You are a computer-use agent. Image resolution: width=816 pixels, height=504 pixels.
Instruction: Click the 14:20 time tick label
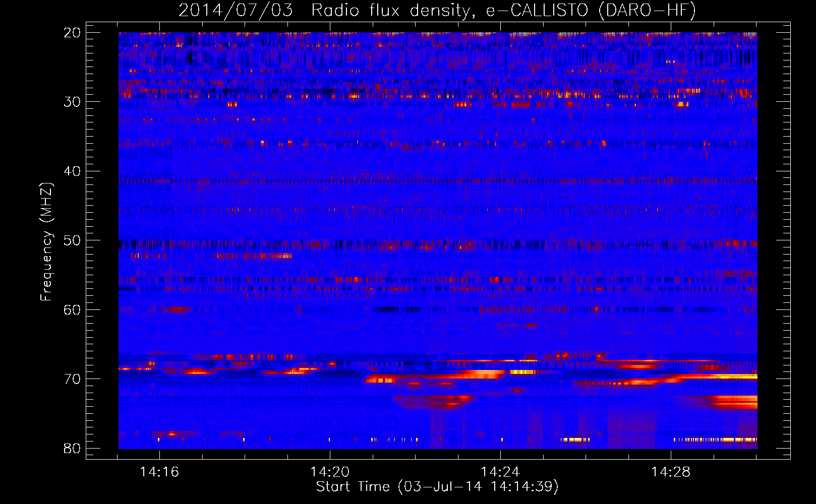330,472
